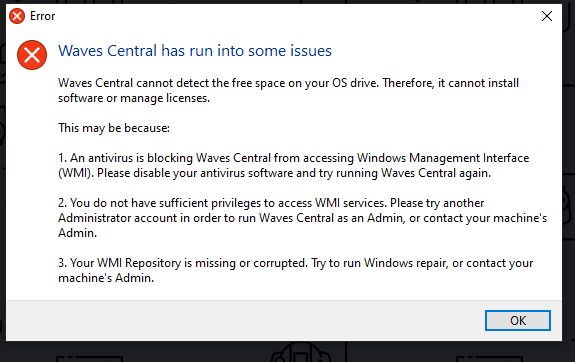Select reason 3 line about WMI Repository

296,263
